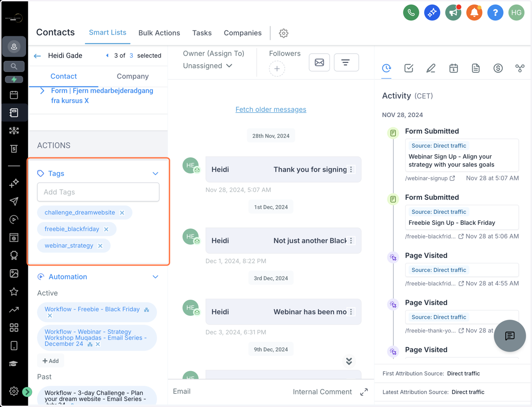This screenshot has width=532, height=407.
Task: Open the green lightning quick actions icon
Action: coord(14,80)
